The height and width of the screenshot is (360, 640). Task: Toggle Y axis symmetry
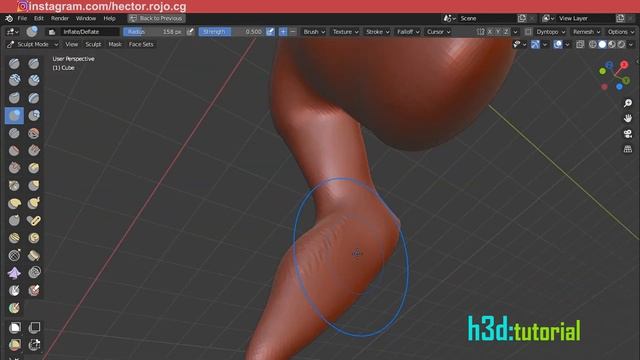(x=498, y=31)
